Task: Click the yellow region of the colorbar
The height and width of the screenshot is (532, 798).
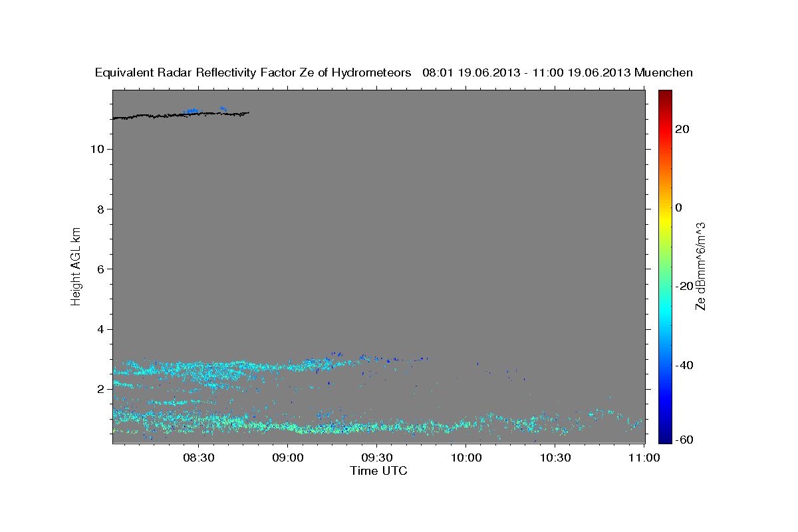Action: [664, 219]
